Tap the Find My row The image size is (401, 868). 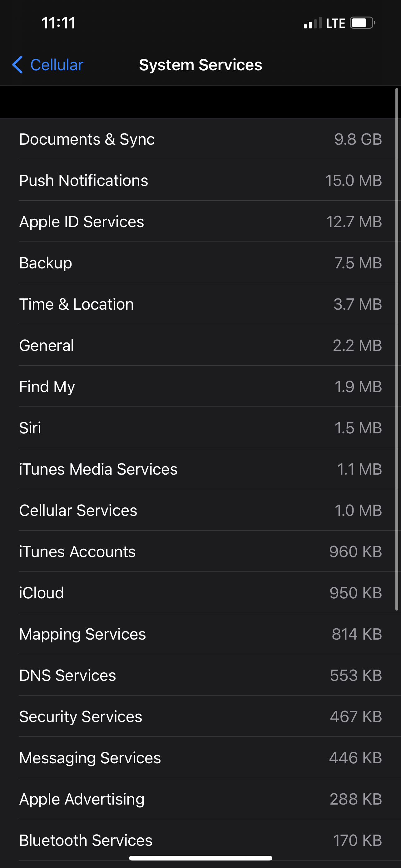[200, 387]
